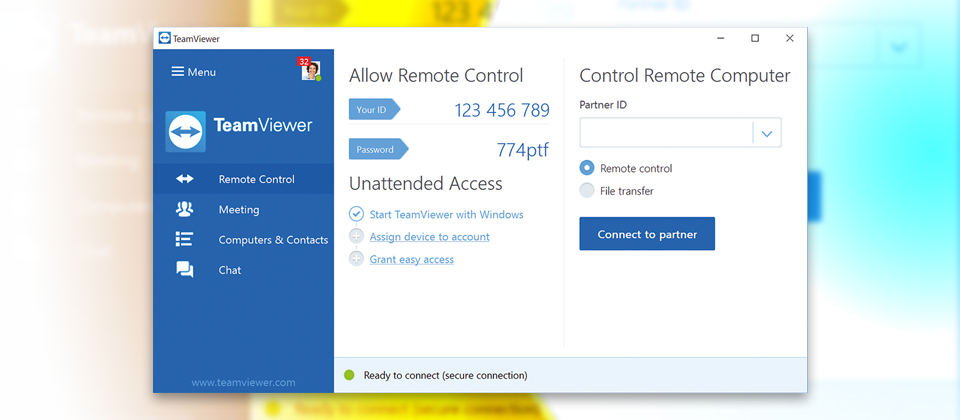Image resolution: width=960 pixels, height=420 pixels.
Task: Click the Your ID value 123 456 789
Action: [x=502, y=110]
